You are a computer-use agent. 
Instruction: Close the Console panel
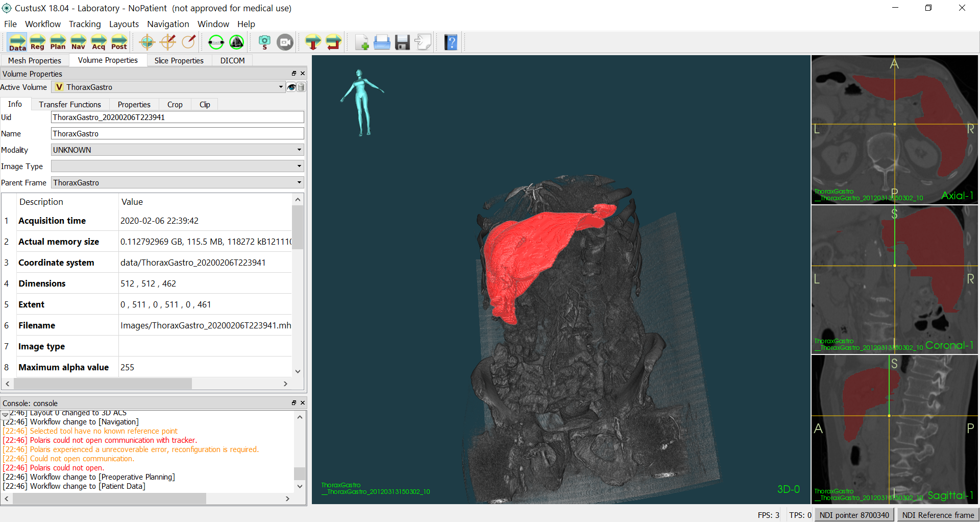click(x=303, y=403)
